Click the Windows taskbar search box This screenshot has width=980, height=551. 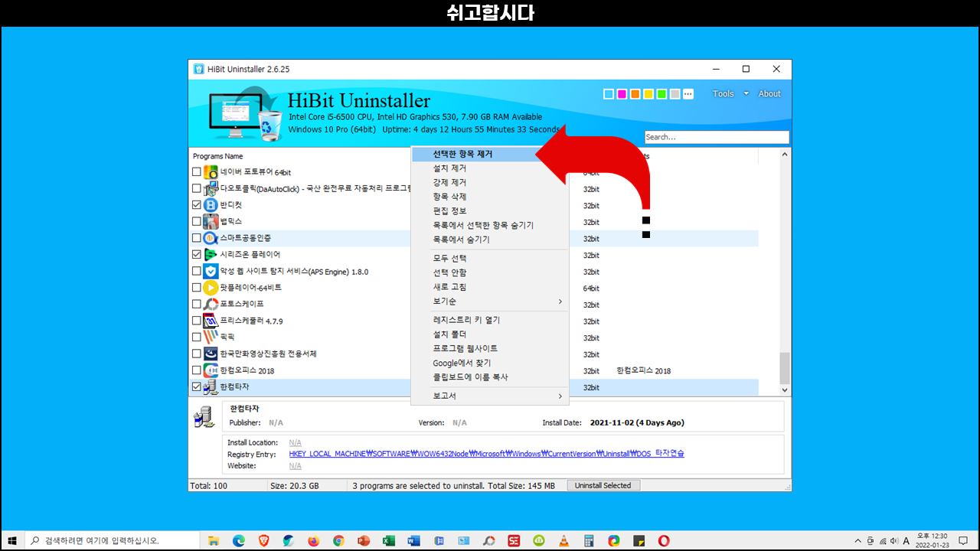(x=113, y=540)
